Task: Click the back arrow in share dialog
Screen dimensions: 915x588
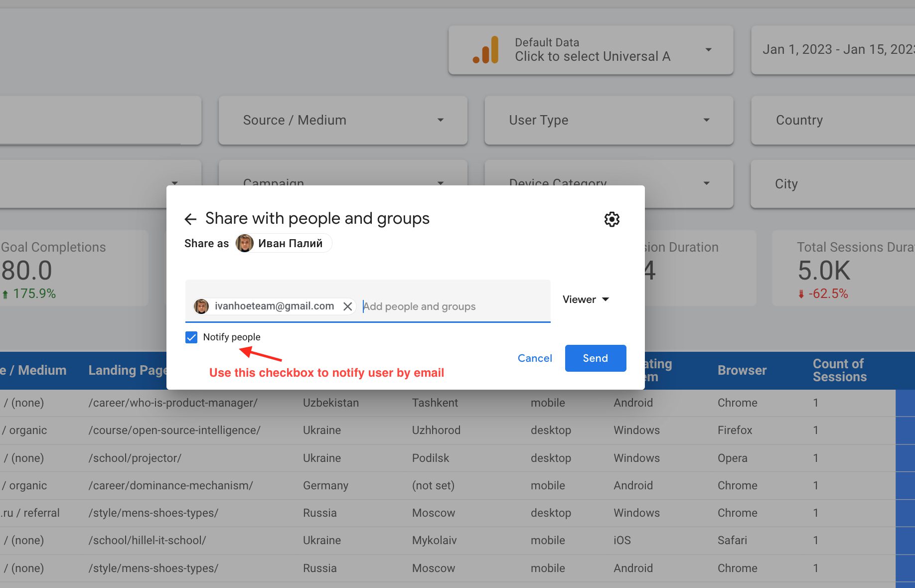Action: point(190,219)
